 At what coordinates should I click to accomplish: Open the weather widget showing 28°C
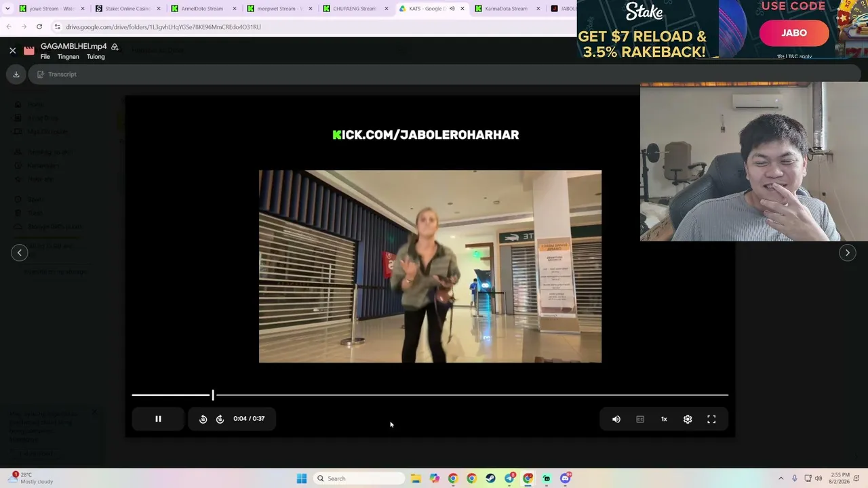tap(31, 479)
